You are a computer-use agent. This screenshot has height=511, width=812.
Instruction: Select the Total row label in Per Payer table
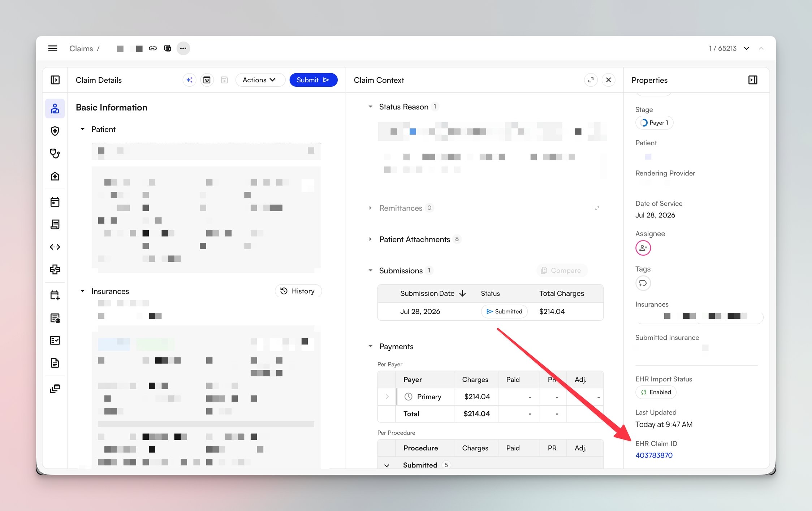point(411,414)
